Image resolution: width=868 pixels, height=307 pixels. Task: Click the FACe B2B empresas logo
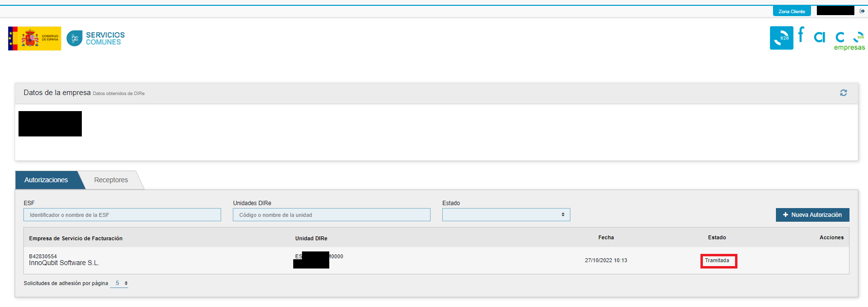(x=817, y=38)
